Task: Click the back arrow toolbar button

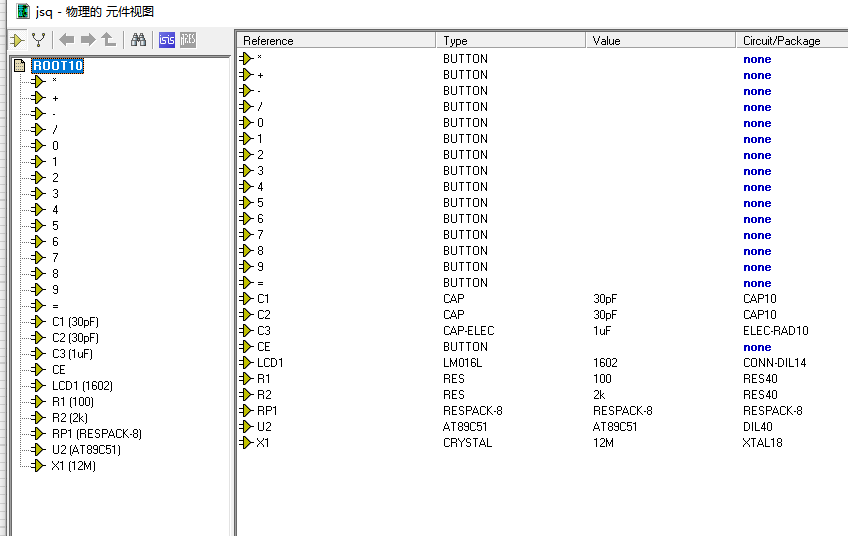Action: 67,40
